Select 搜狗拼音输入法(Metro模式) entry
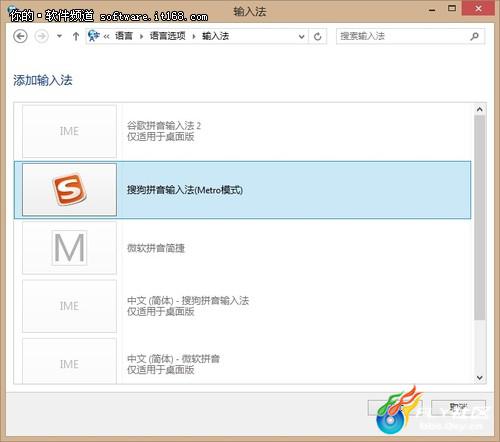500x442 pixels. (x=243, y=190)
